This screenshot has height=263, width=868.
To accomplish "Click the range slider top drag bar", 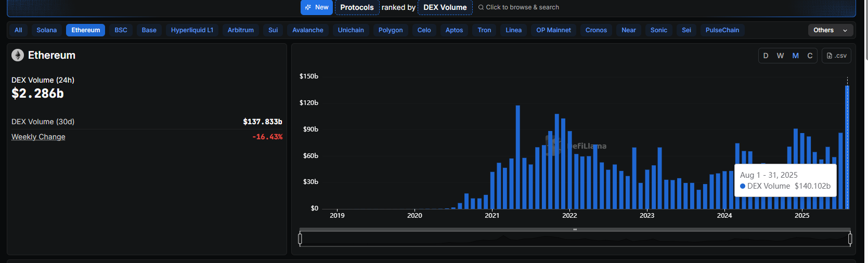I will pos(575,229).
